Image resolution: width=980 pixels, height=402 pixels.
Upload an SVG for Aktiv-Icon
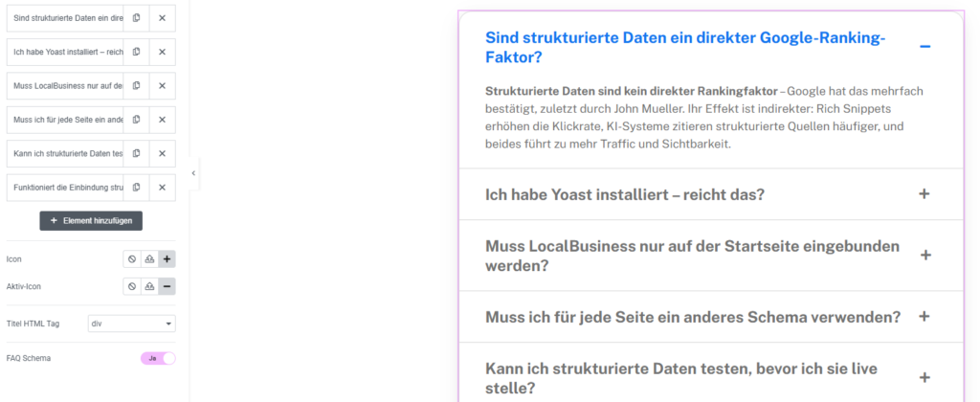tap(149, 286)
